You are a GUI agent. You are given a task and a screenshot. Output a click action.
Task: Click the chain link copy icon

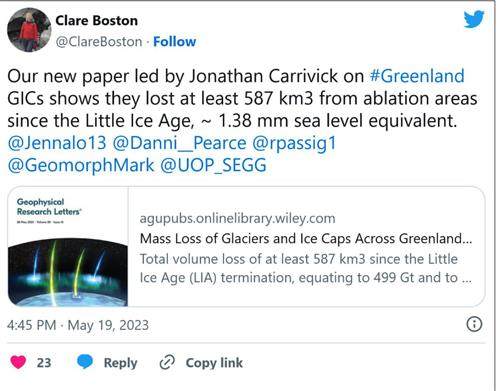tap(167, 363)
